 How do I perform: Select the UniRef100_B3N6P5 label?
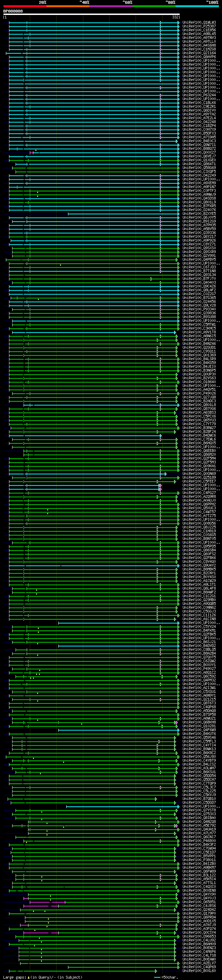tap(199, 370)
